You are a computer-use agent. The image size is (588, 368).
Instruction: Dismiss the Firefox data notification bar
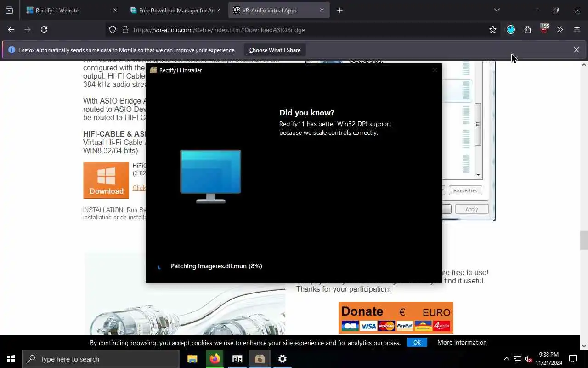tap(576, 50)
